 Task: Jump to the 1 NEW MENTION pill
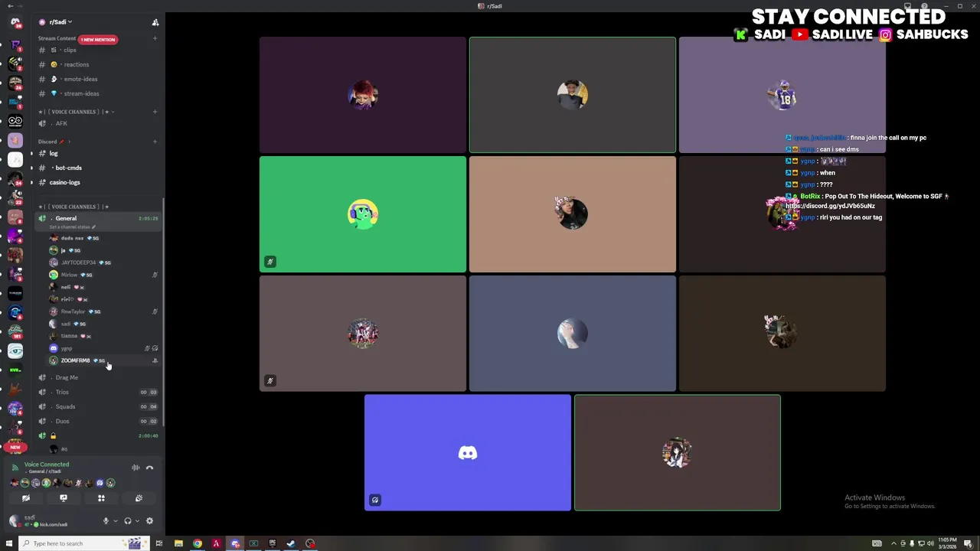(x=98, y=39)
